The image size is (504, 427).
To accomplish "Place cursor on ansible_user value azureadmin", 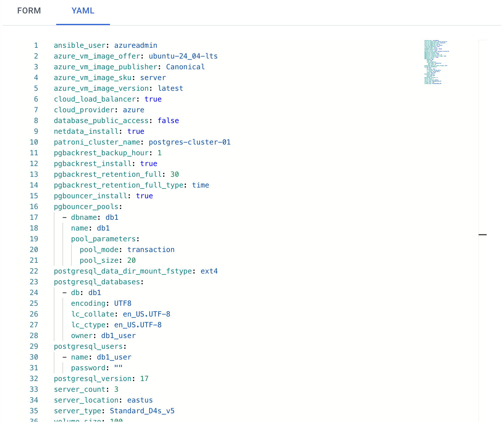I will tap(135, 45).
